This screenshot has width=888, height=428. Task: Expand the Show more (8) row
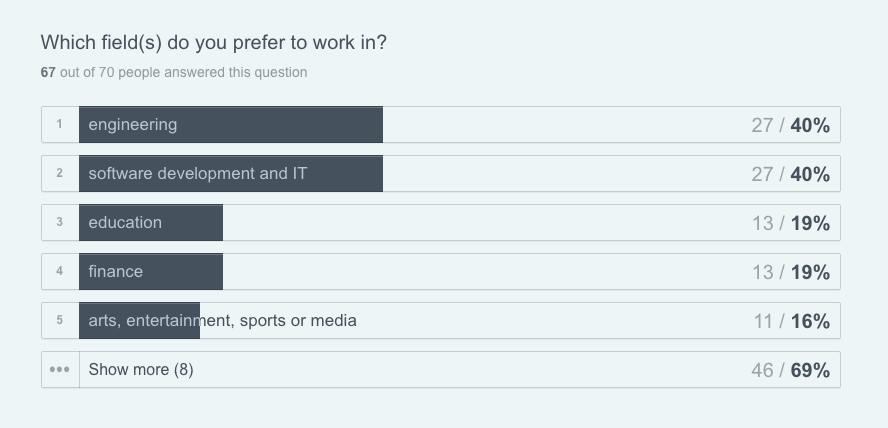pos(441,370)
